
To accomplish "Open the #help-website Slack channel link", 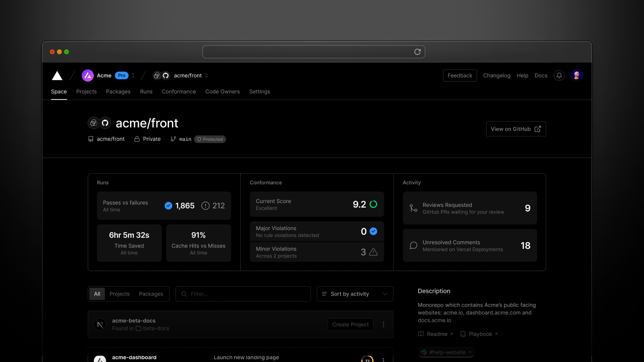I will pos(446,352).
